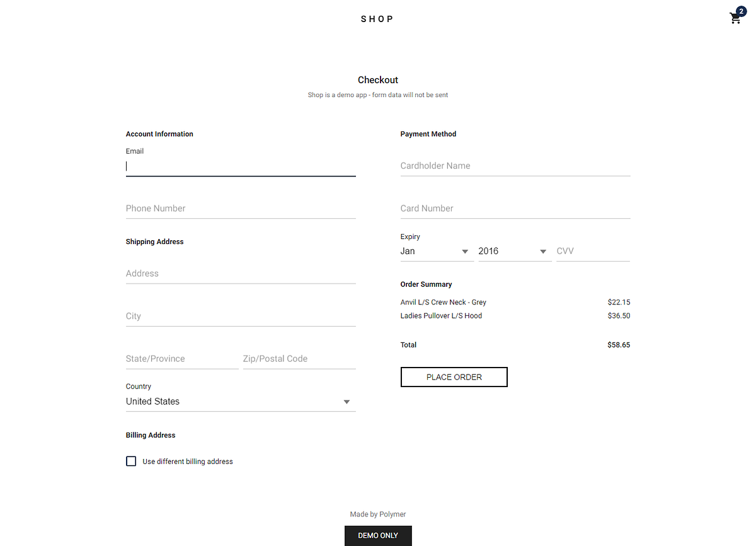Click into the Phone Number field
Image resolution: width=756 pixels, height=546 pixels.
tap(240, 209)
